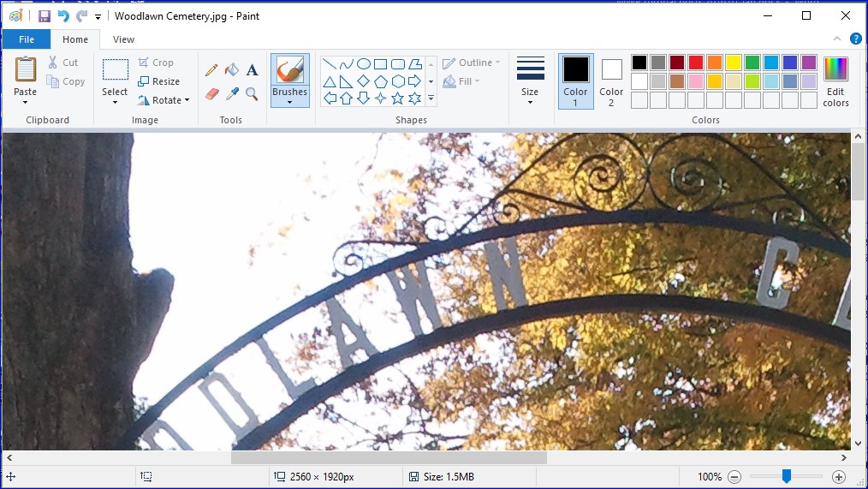868x489 pixels.
Task: Pick the Rectangle shape
Action: click(x=380, y=64)
